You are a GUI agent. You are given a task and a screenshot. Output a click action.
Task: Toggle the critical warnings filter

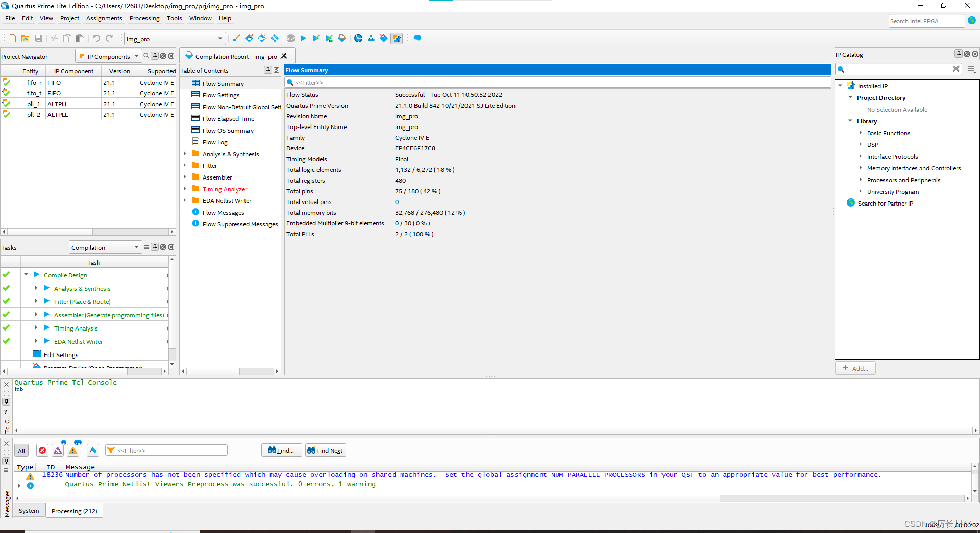[x=58, y=450]
